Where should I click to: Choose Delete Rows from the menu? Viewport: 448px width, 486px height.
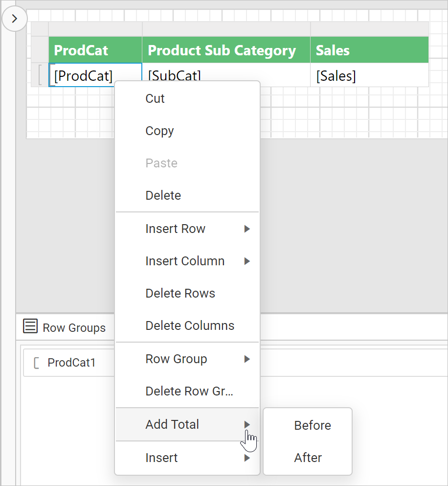tap(180, 293)
